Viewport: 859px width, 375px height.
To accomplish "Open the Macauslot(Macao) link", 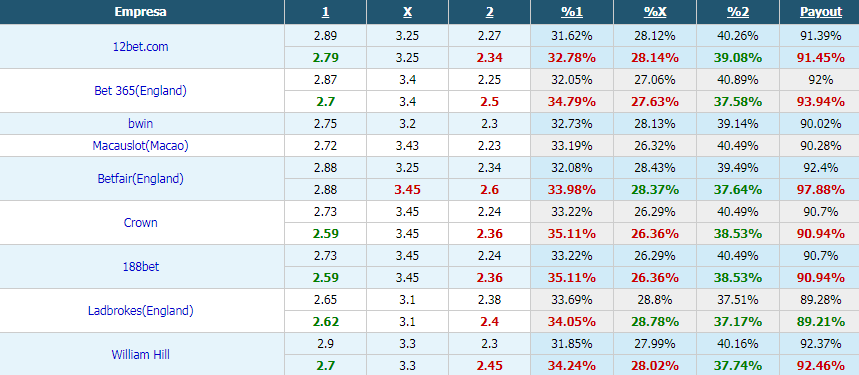I will 140,146.
